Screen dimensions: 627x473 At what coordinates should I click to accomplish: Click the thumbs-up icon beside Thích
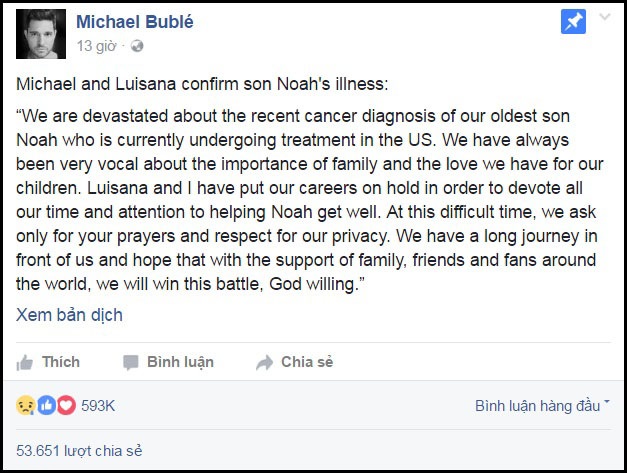click(x=26, y=362)
